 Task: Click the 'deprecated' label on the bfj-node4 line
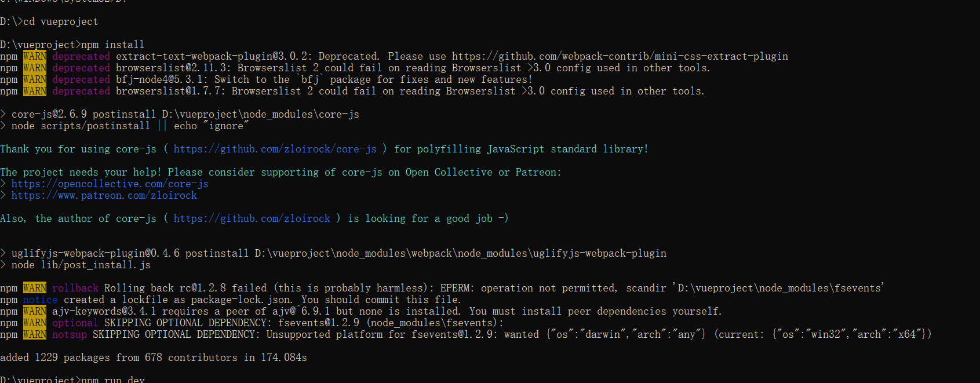(81, 79)
